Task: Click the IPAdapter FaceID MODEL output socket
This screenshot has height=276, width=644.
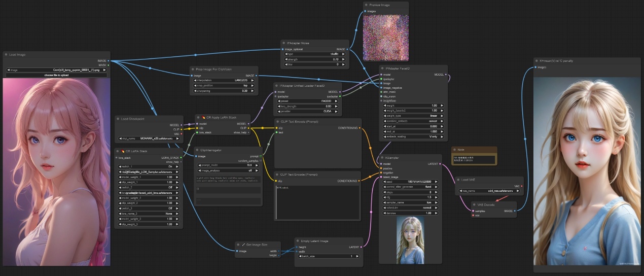Action: click(446, 75)
